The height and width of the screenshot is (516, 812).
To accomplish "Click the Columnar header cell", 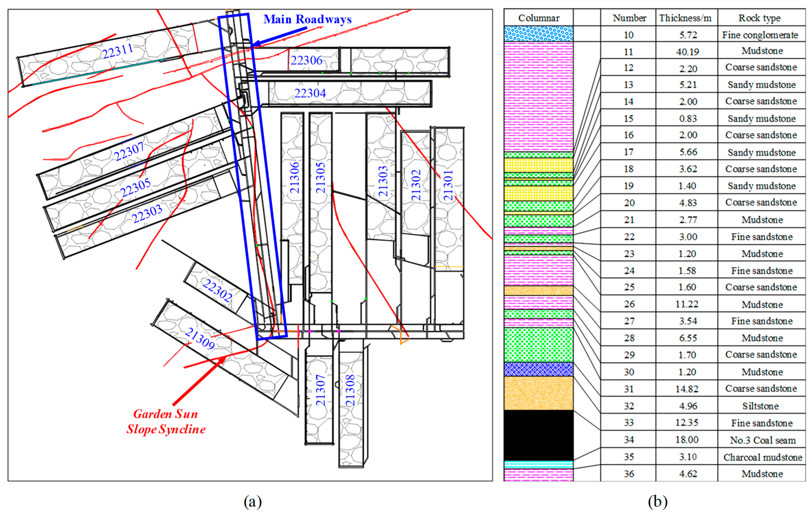I will 539,18.
